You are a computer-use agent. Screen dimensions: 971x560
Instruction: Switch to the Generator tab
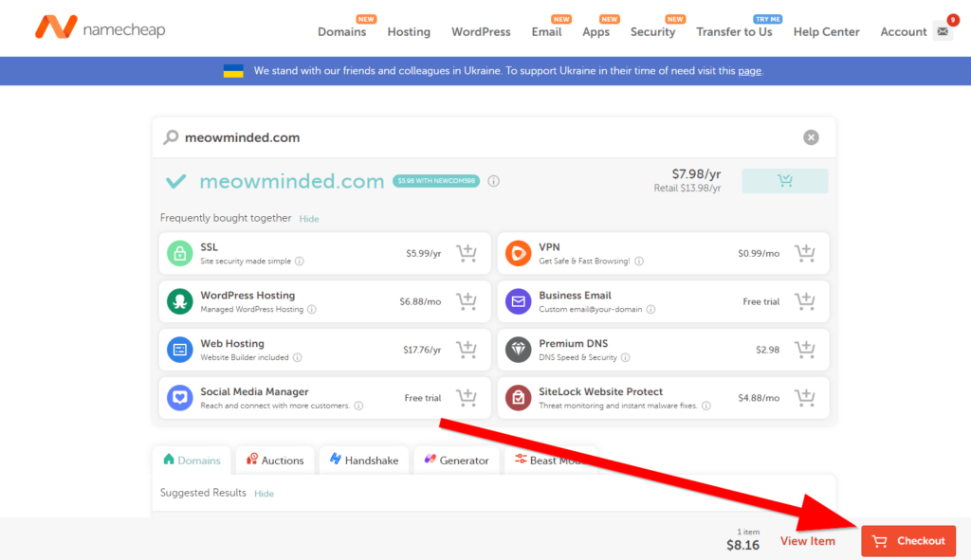tap(456, 461)
